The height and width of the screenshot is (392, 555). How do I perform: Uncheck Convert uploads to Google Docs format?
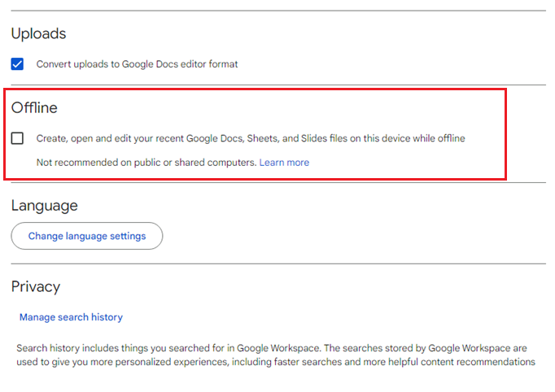click(x=17, y=64)
